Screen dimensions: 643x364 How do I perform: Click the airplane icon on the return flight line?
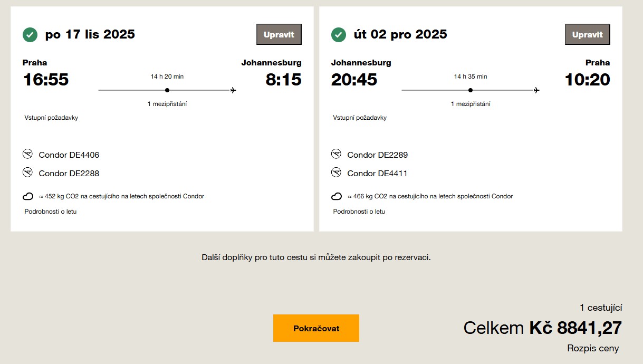click(536, 90)
